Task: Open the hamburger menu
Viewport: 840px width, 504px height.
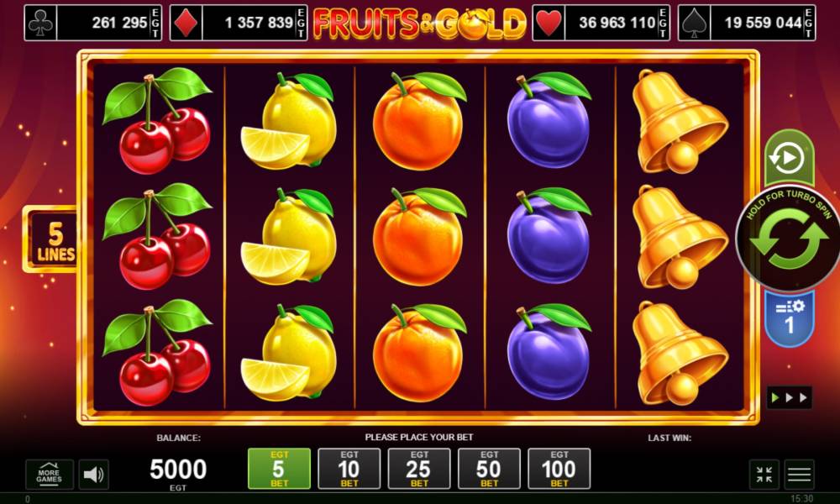Action: click(x=800, y=474)
